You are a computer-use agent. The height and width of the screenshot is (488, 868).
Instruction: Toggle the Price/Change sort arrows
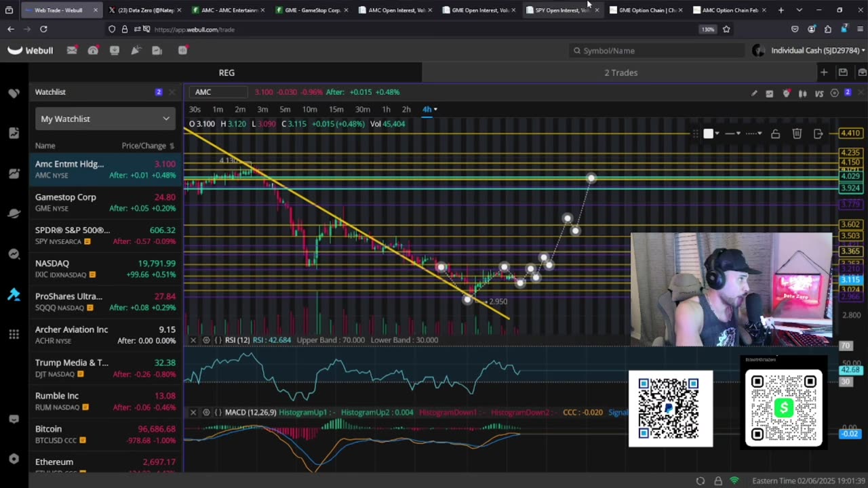pyautogui.click(x=172, y=146)
